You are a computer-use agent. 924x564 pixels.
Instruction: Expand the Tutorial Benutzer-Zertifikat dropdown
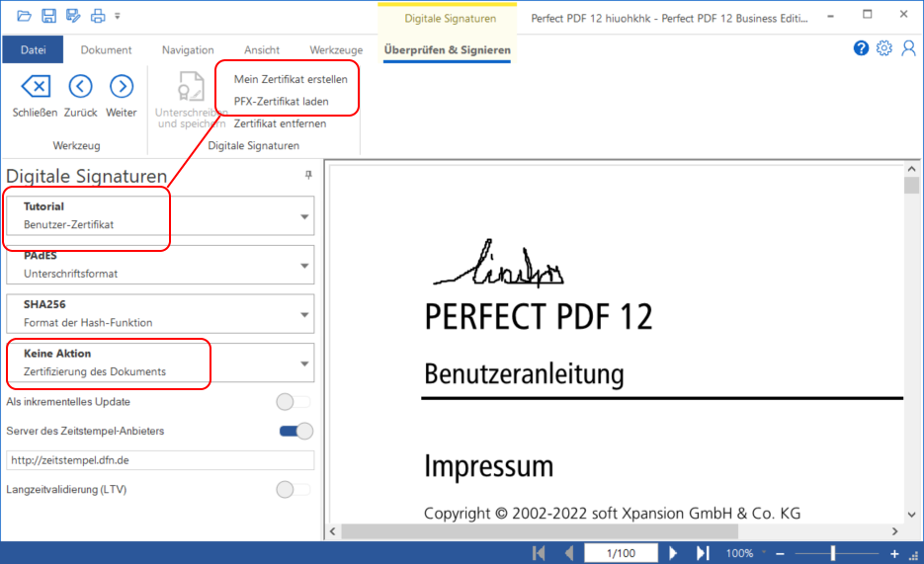click(x=303, y=216)
